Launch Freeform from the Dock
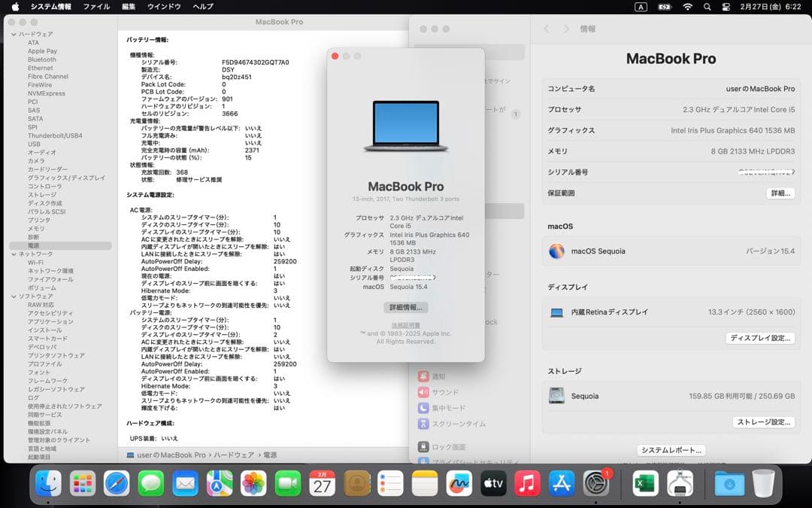812x508 pixels. (x=459, y=484)
